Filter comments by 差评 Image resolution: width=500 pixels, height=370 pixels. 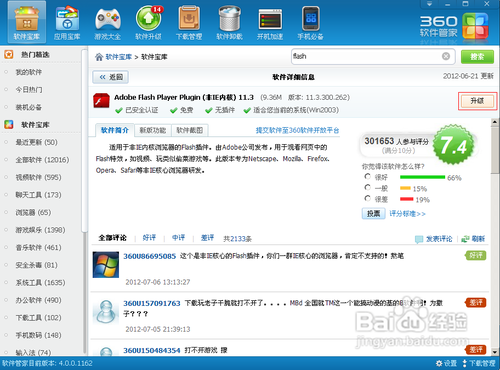click(207, 238)
